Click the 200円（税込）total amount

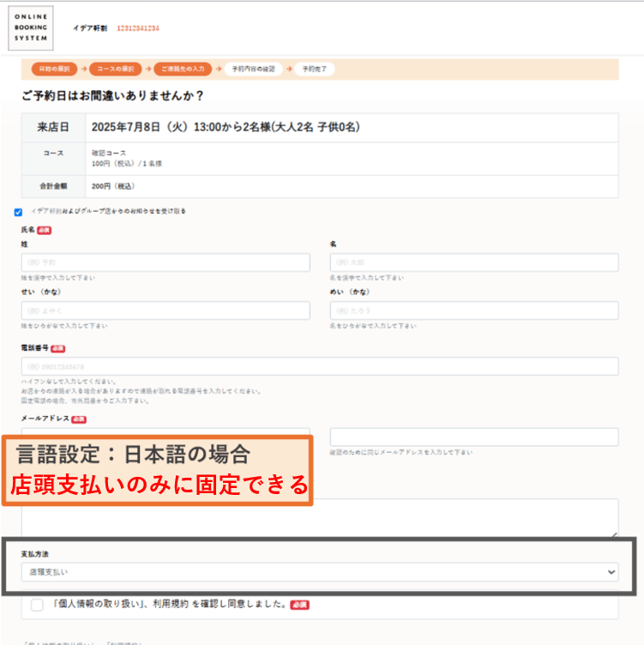pos(113,186)
